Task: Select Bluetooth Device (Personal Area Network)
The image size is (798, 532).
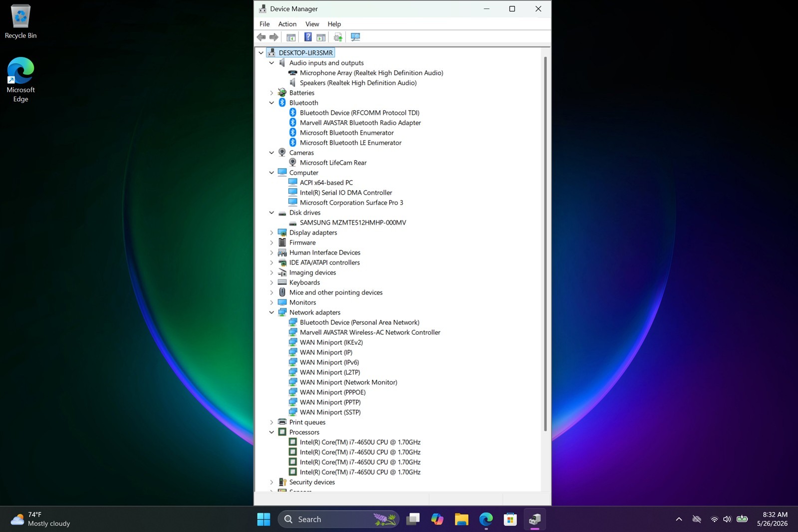Action: (359, 322)
